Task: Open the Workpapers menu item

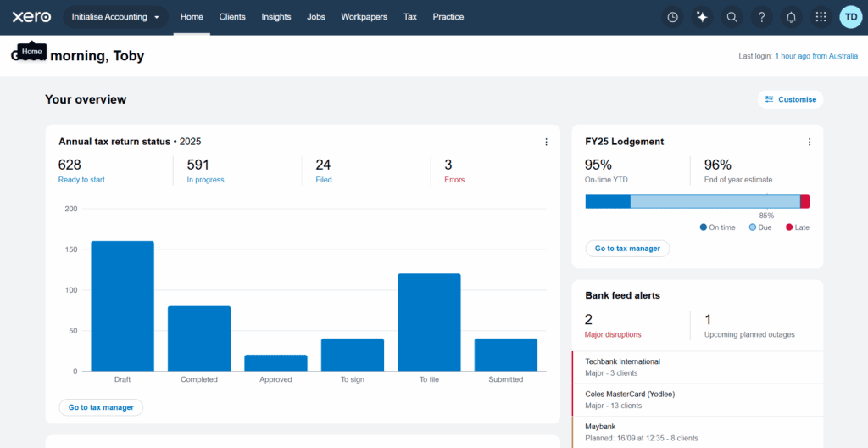Action: (x=364, y=17)
